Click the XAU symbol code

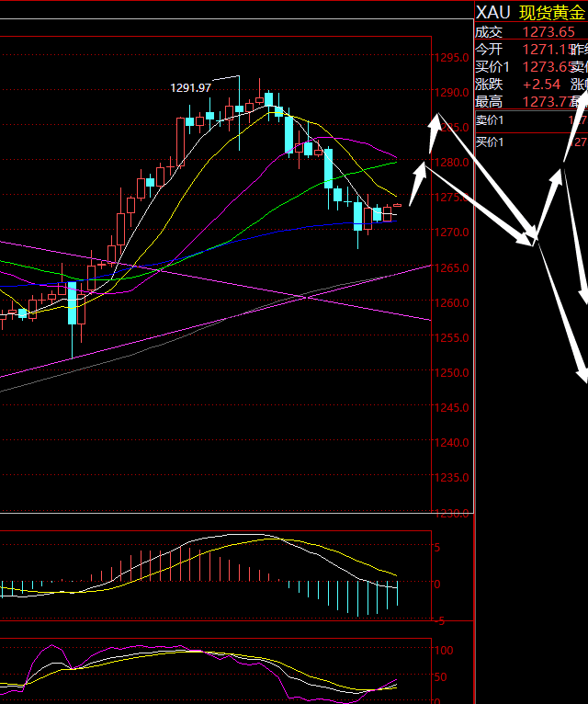coord(492,13)
